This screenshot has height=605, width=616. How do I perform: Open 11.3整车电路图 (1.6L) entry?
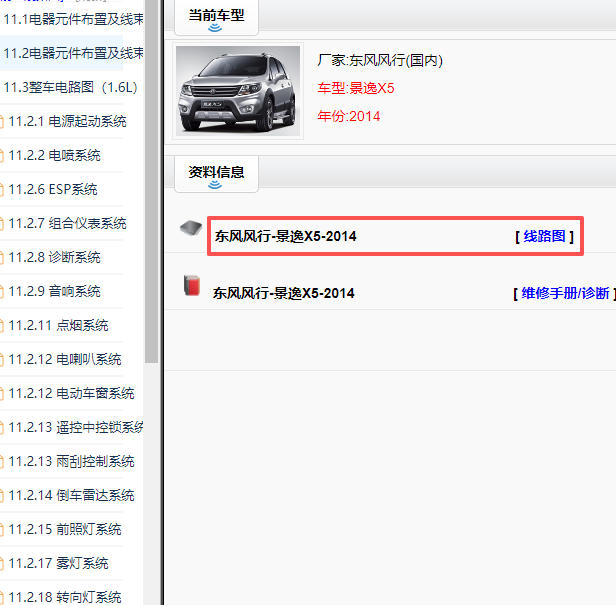(x=70, y=87)
